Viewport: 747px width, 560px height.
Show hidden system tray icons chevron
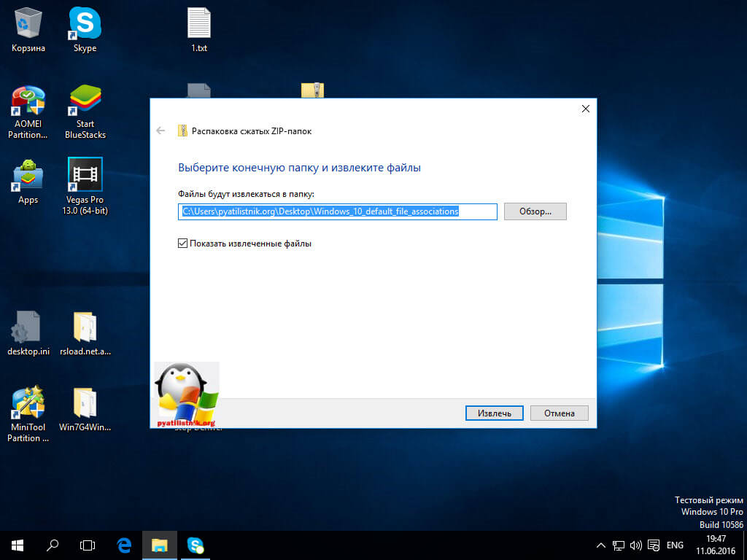[x=600, y=545]
